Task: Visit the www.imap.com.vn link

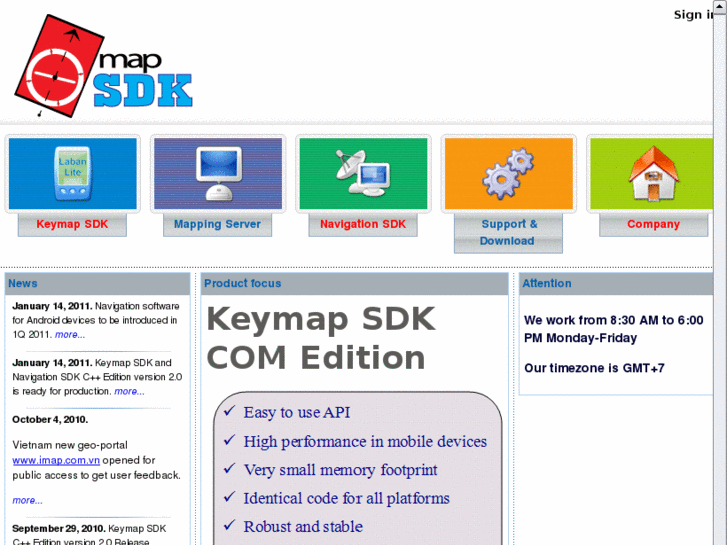Action: 56,461
